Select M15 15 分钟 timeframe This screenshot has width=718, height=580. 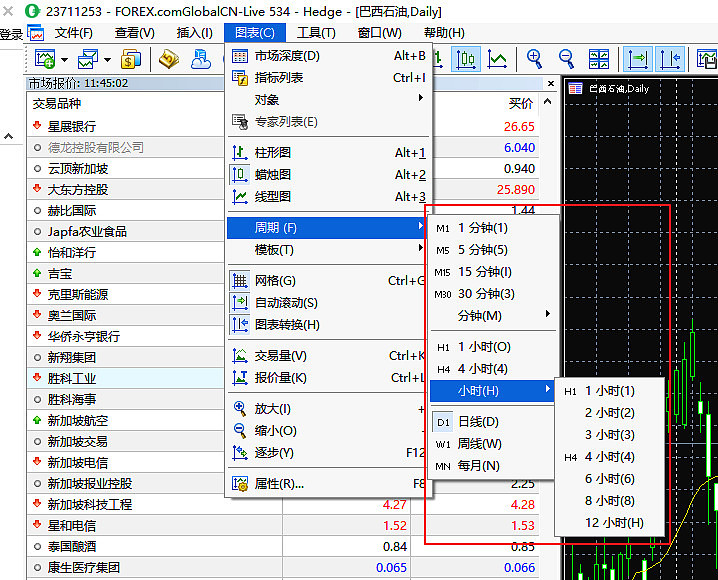[x=493, y=272]
